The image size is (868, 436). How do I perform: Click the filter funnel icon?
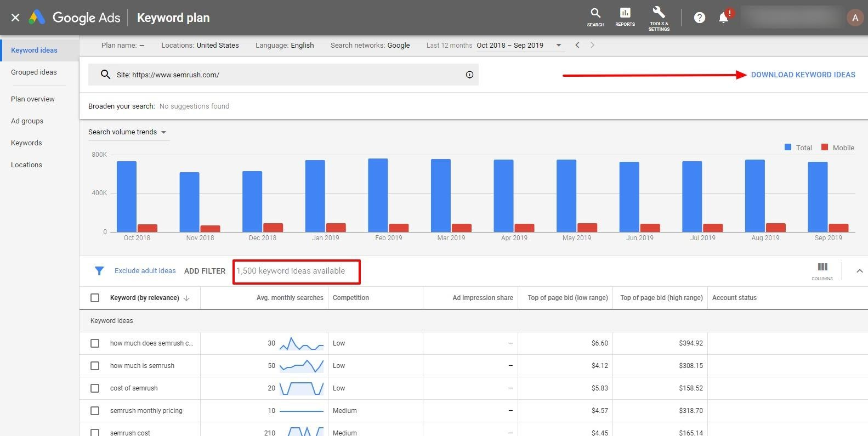[x=99, y=271]
